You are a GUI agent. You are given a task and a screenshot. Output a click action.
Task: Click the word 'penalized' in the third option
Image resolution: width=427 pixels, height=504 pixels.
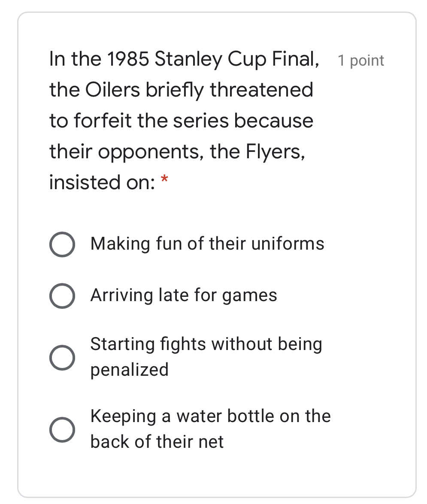[129, 370]
